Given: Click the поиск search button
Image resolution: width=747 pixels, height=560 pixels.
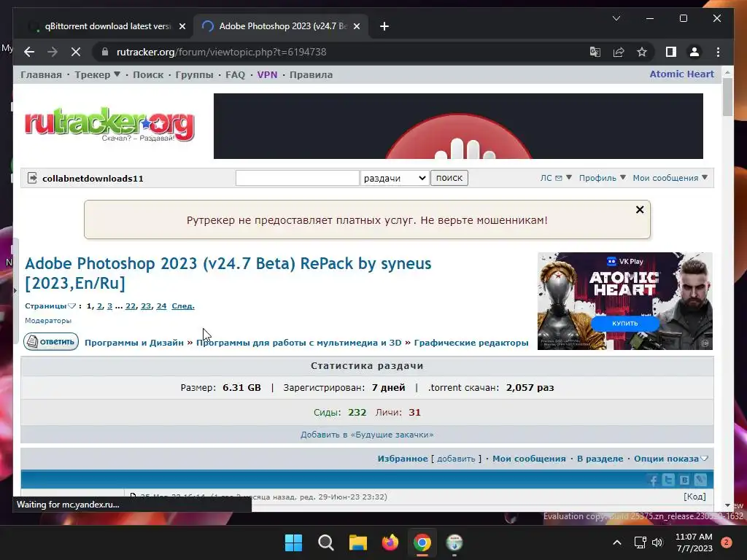Looking at the screenshot, I should coord(449,178).
